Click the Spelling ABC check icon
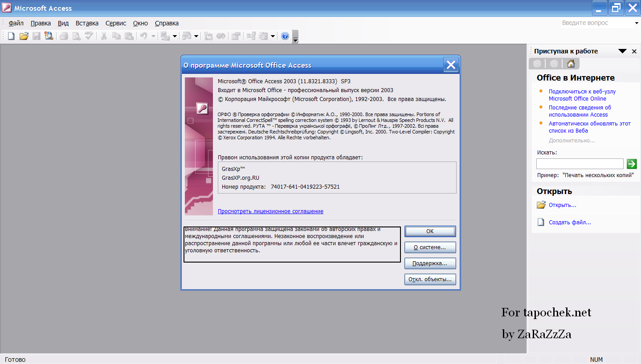The width and height of the screenshot is (641, 364). [x=89, y=36]
